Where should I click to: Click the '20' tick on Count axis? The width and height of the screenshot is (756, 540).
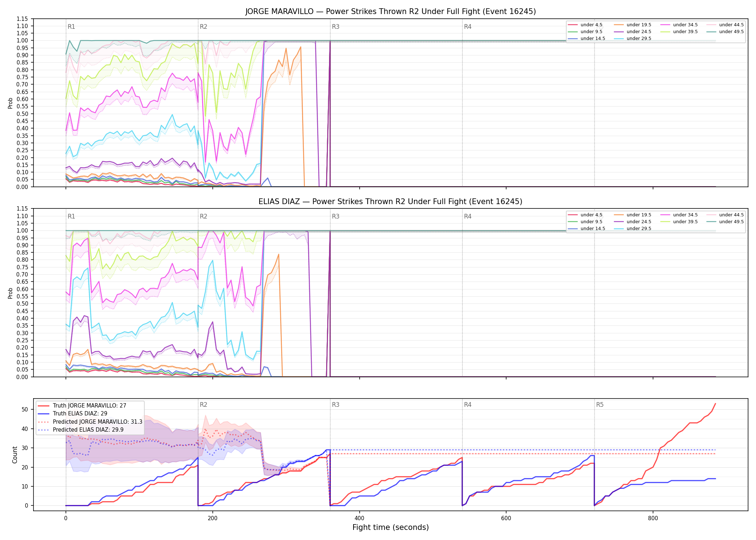25,467
